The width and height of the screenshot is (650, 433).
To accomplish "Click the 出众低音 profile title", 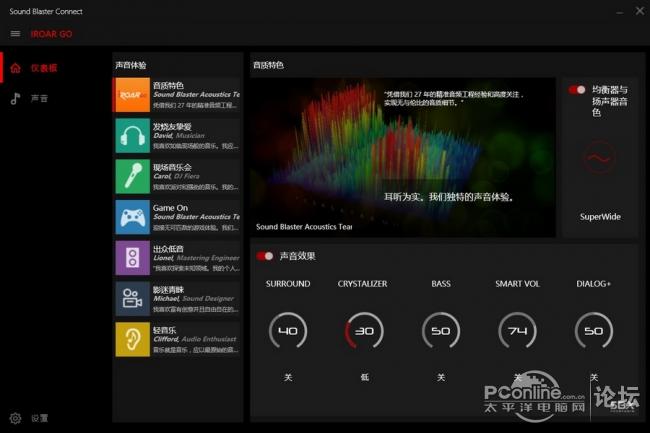I will coord(168,249).
